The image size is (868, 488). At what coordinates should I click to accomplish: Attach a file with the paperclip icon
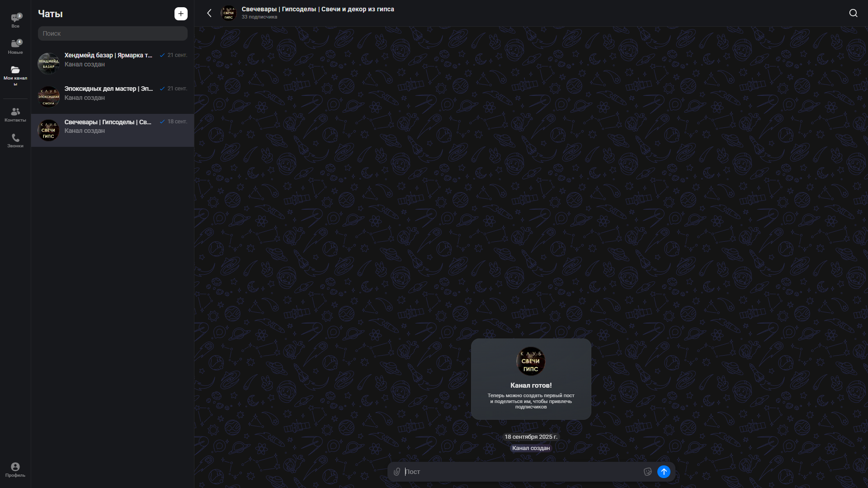[x=397, y=472]
